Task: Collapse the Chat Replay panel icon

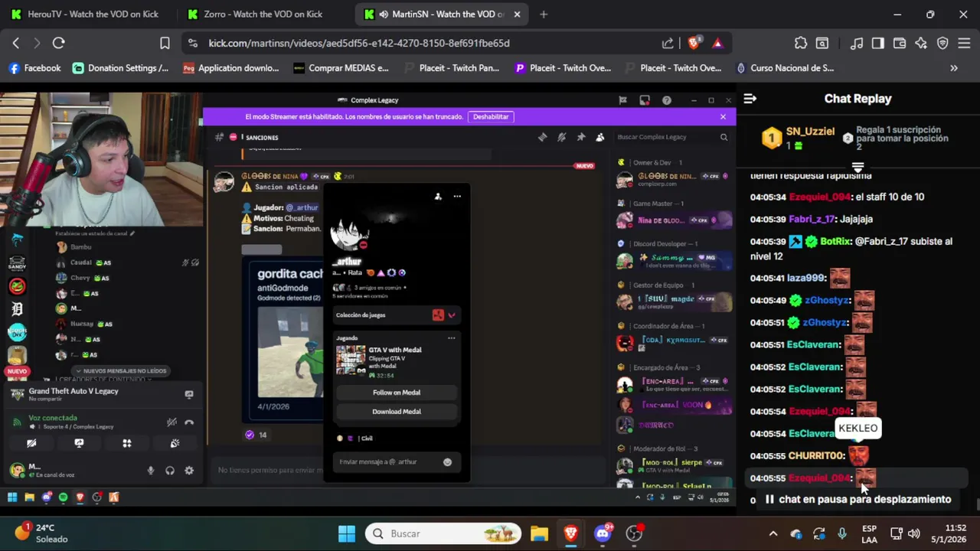Action: click(x=750, y=99)
